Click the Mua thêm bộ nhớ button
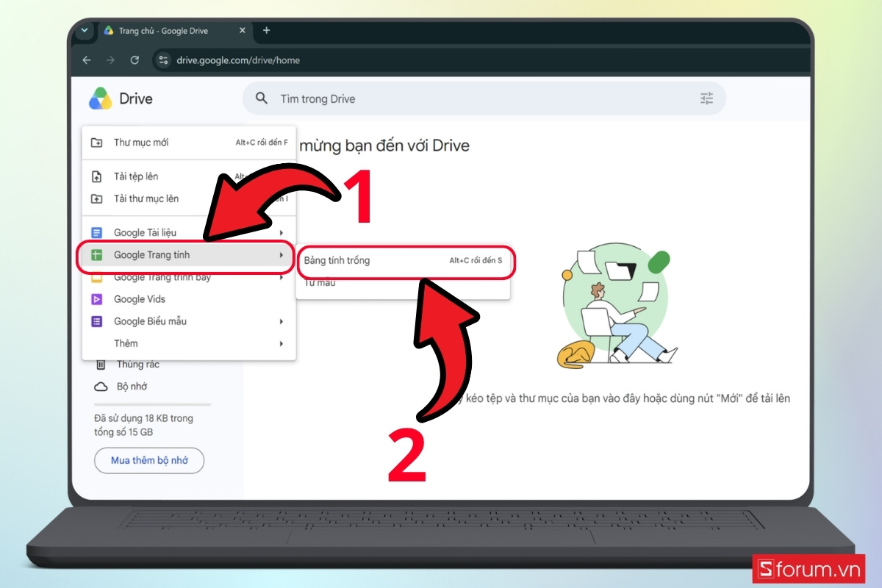This screenshot has width=882, height=588. pyautogui.click(x=149, y=460)
